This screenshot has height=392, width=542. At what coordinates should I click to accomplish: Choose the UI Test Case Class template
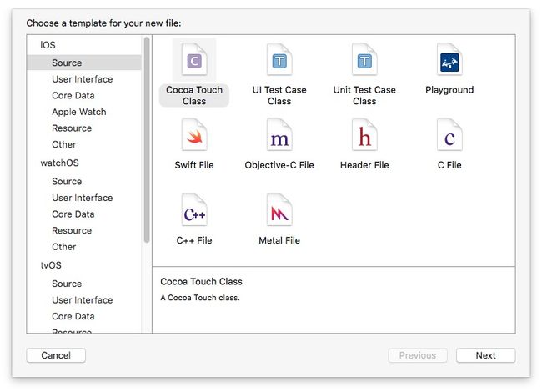click(x=279, y=60)
